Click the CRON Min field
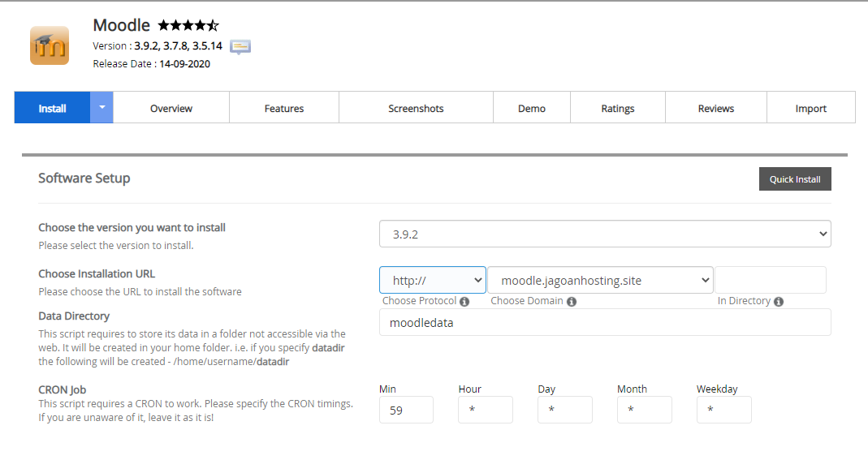 [406, 410]
